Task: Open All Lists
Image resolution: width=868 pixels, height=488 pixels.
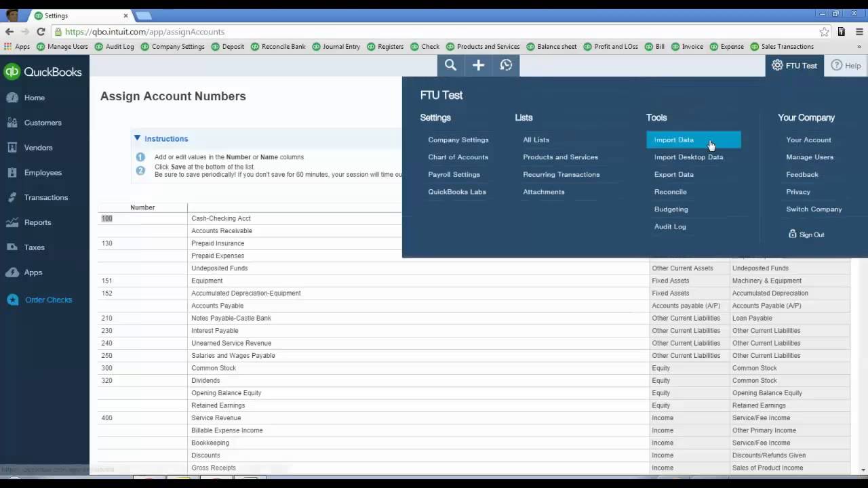Action: [536, 140]
